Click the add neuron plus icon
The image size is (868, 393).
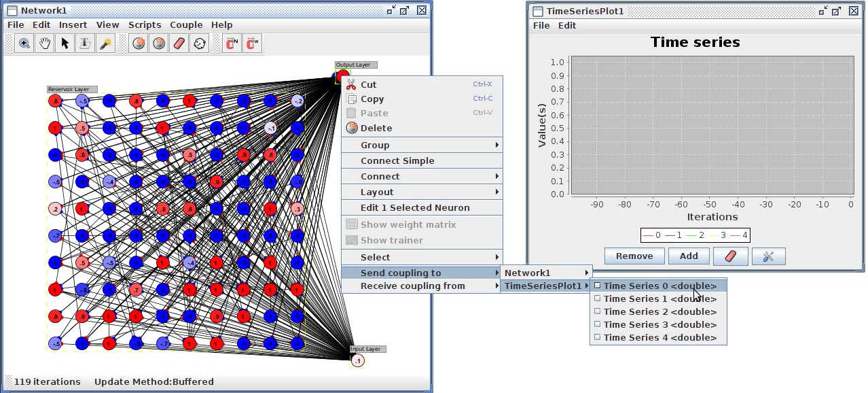pyautogui.click(x=139, y=44)
